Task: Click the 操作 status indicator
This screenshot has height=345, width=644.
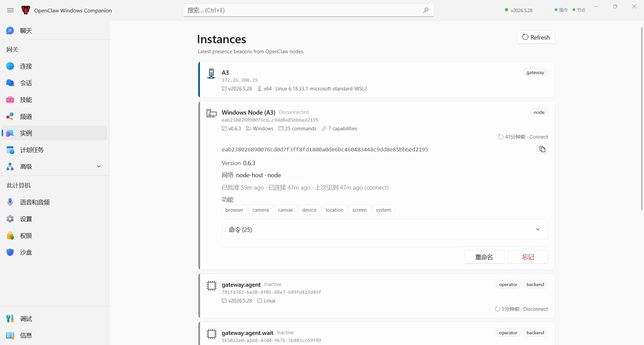Action: [561, 10]
